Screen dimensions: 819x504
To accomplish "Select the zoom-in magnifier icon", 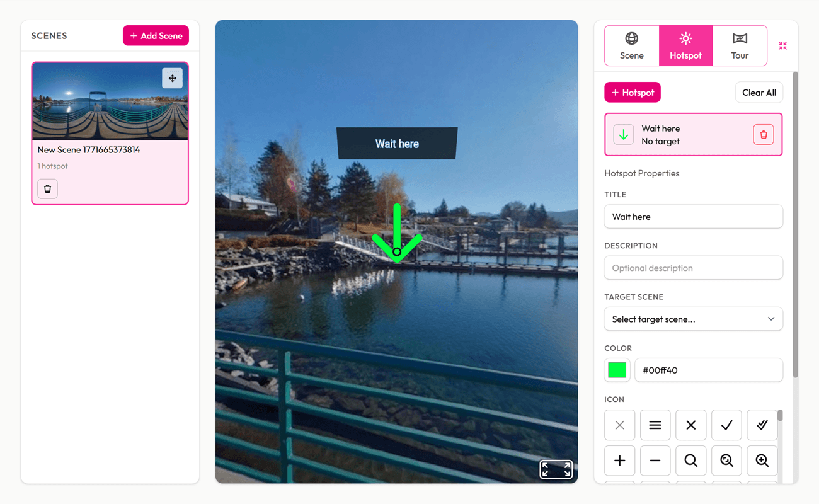I will coord(762,461).
